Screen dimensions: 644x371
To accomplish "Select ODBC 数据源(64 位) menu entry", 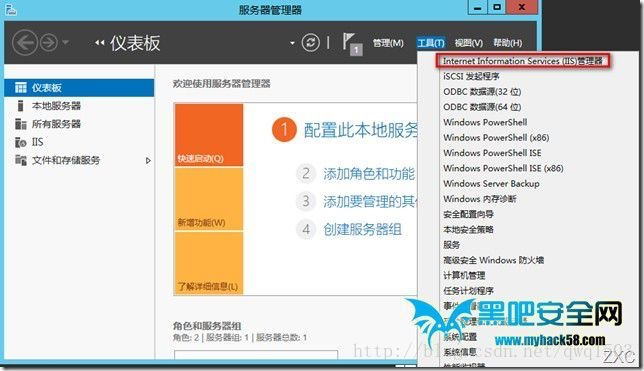I will pos(482,107).
